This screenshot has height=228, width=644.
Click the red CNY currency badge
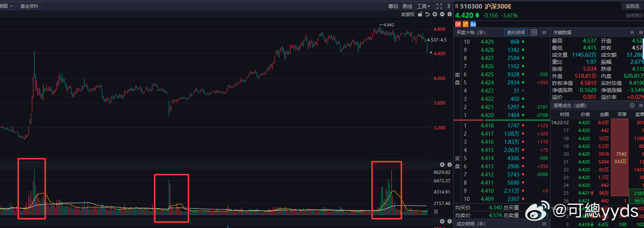[458, 24]
